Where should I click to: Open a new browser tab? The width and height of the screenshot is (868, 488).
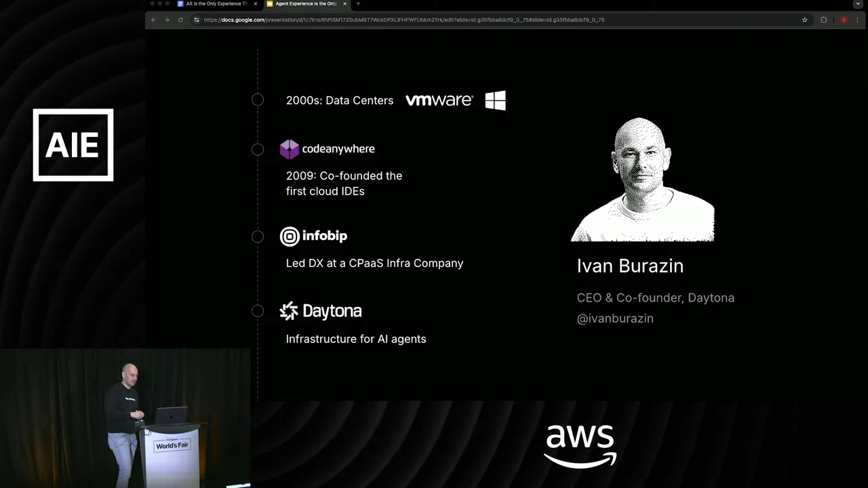click(358, 4)
